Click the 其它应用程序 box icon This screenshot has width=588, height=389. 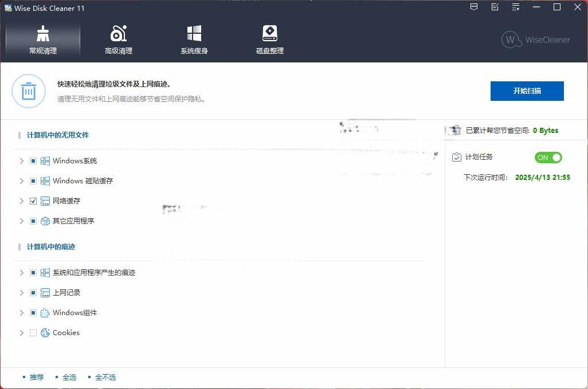point(45,221)
